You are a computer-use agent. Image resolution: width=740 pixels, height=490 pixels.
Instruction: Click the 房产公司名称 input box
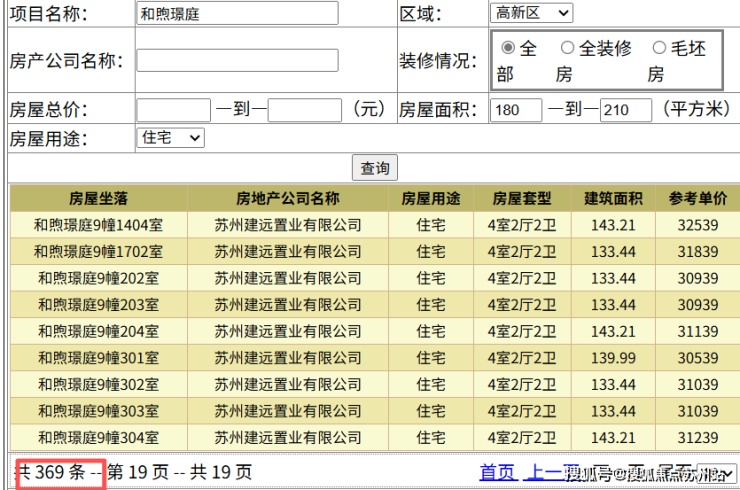click(236, 60)
